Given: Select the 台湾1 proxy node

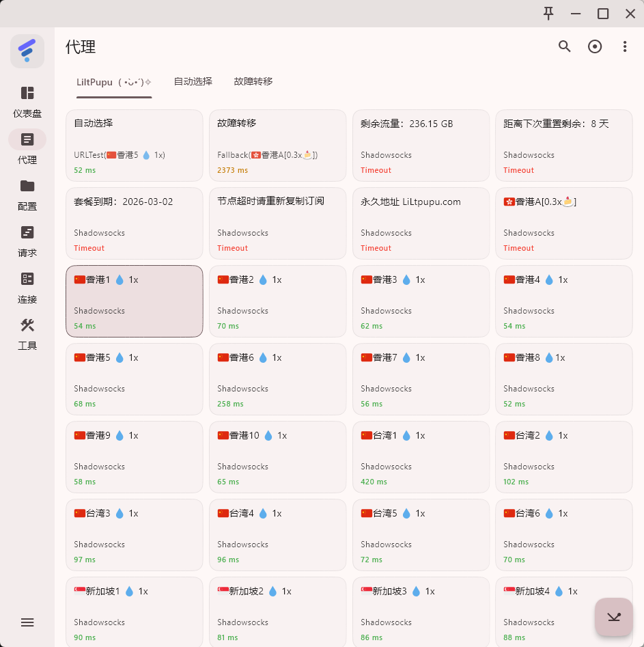Looking at the screenshot, I should point(421,457).
